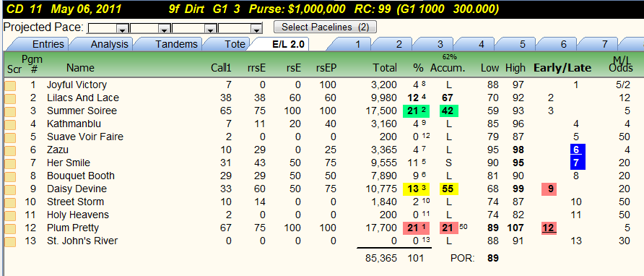Click the blue 6 Late marker for Zazu

click(x=578, y=150)
